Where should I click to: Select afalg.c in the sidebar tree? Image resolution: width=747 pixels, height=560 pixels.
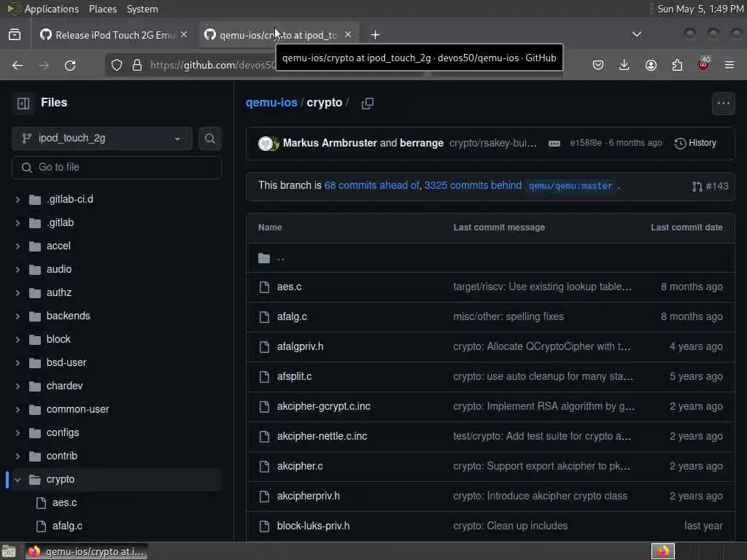pos(67,526)
